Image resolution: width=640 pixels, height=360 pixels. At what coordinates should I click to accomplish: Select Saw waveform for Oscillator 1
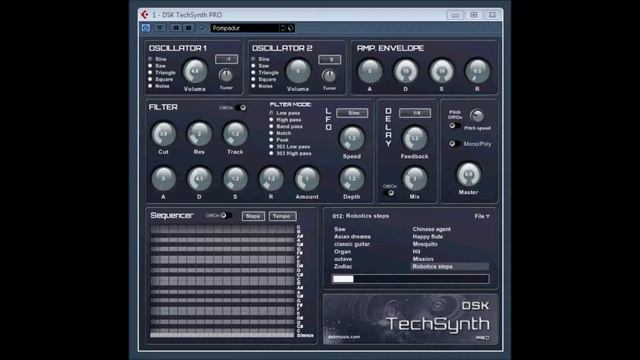point(157,66)
